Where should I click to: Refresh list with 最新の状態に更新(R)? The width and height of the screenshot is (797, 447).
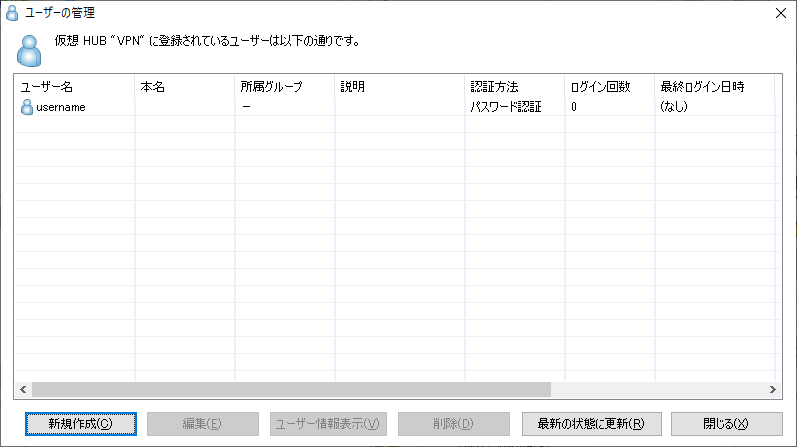tap(592, 424)
